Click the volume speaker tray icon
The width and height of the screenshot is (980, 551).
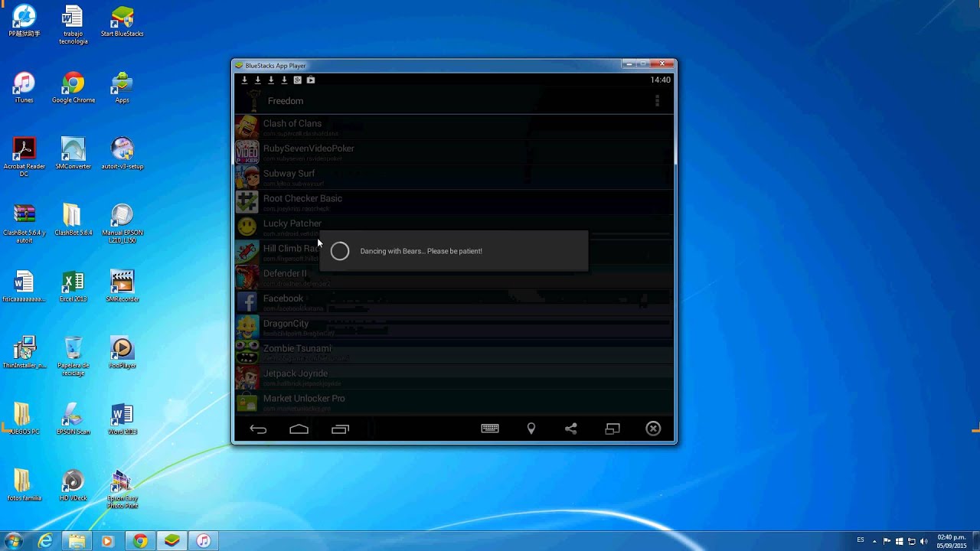point(923,541)
